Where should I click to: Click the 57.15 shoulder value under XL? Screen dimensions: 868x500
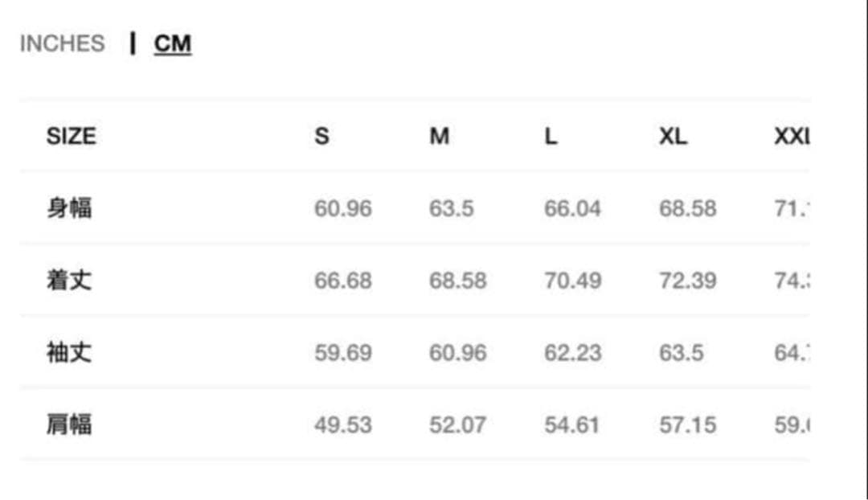tap(687, 425)
